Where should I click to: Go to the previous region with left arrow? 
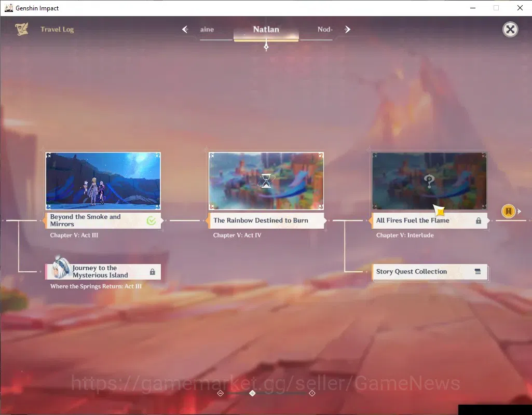pyautogui.click(x=185, y=30)
